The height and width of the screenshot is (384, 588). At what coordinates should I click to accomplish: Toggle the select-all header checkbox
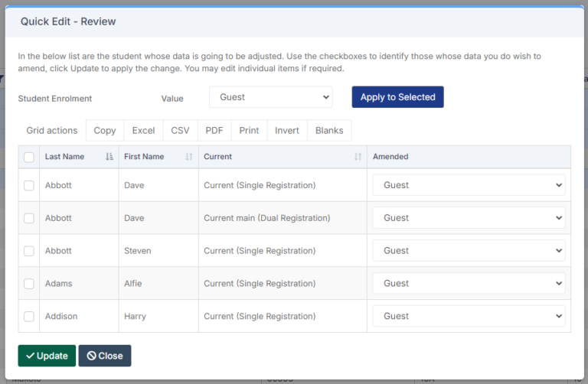pos(29,158)
